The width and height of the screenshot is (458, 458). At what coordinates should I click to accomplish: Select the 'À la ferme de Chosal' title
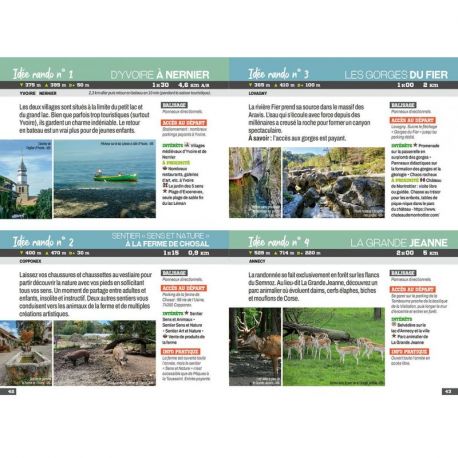(x=167, y=244)
